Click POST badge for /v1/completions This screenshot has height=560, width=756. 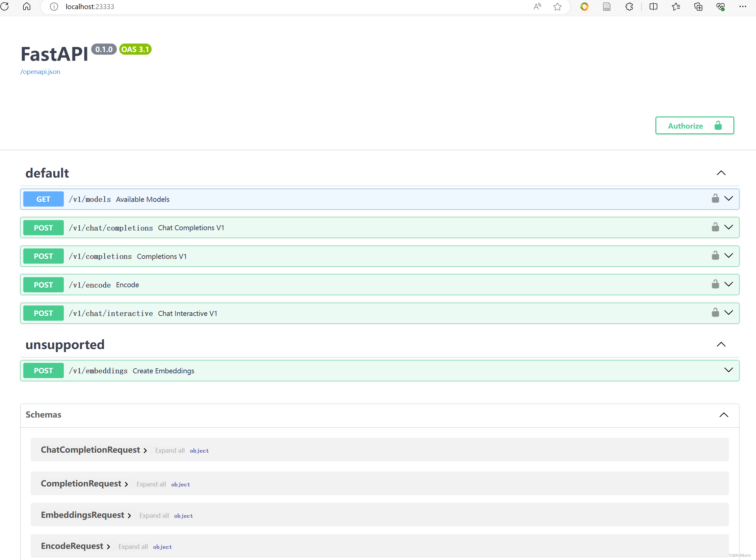tap(44, 256)
